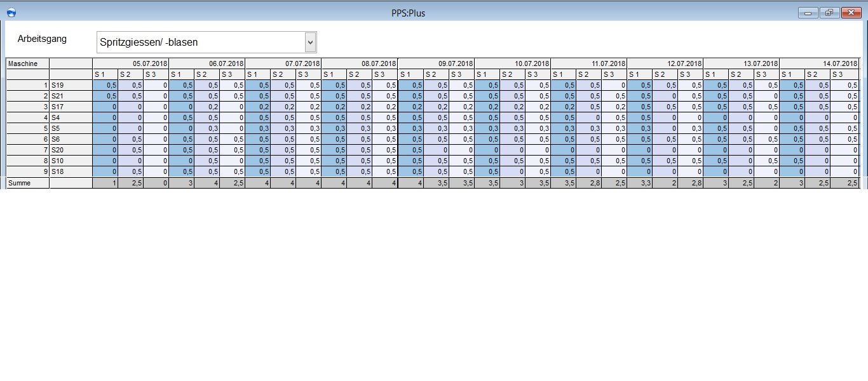Select the 08.07.2018 date header
The image size is (868, 381).
tap(360, 63)
